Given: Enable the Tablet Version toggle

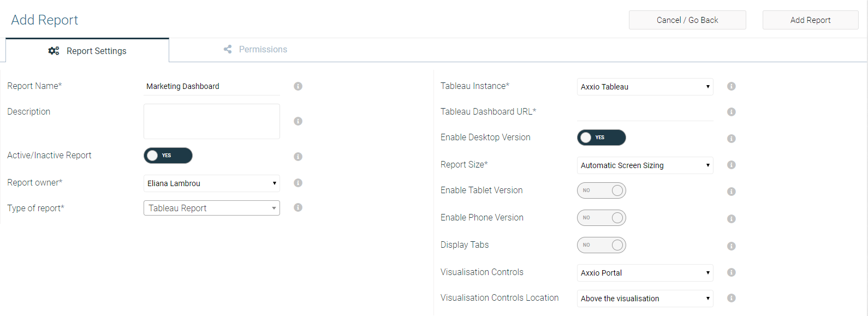Looking at the screenshot, I should pyautogui.click(x=602, y=190).
